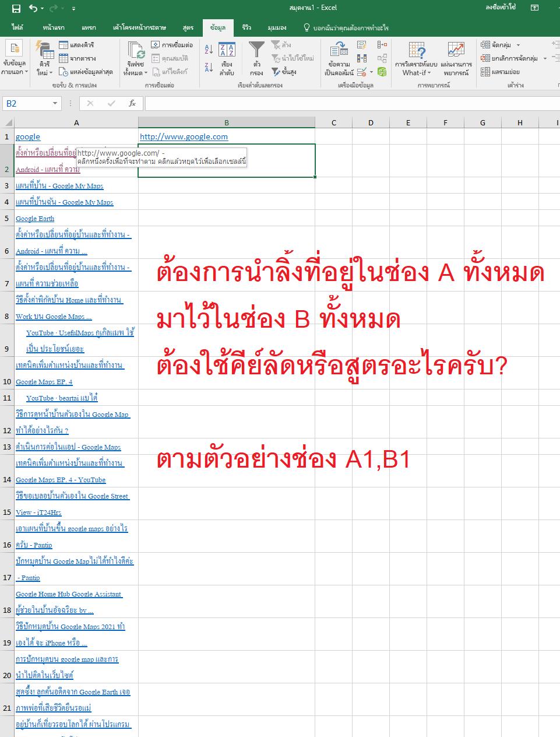Click the Save icon in title bar
560x737 pixels.
click(16, 8)
